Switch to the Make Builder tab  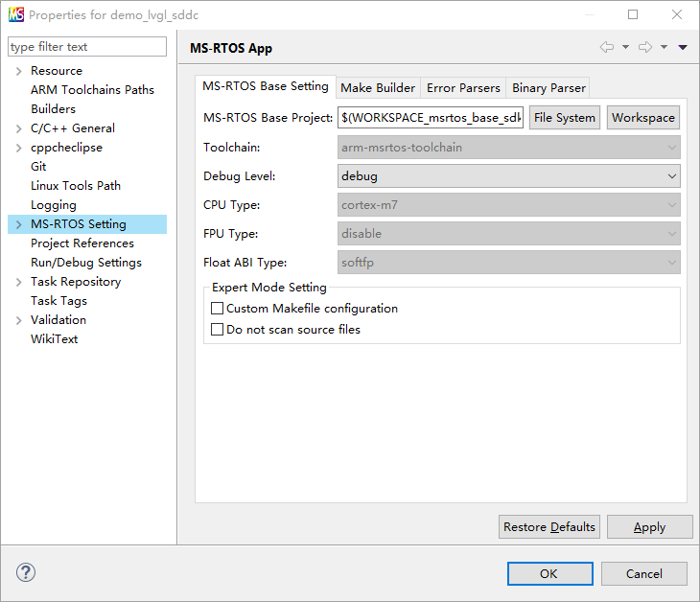378,87
